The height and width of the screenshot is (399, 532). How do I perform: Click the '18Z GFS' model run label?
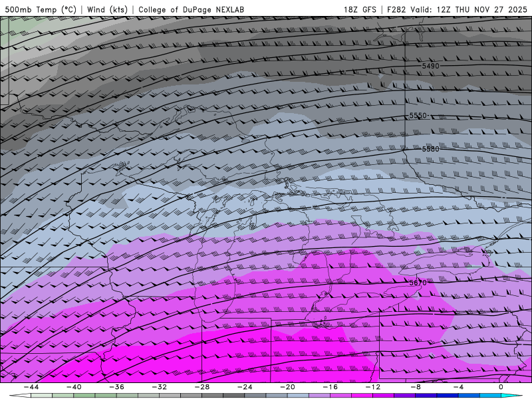(x=360, y=9)
